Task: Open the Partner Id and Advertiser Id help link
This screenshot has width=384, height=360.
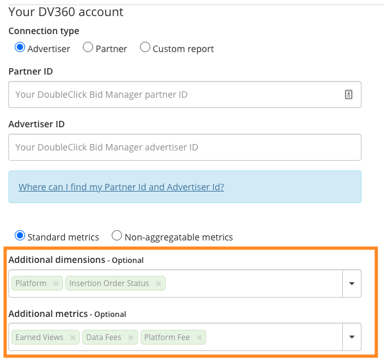Action: click(121, 187)
